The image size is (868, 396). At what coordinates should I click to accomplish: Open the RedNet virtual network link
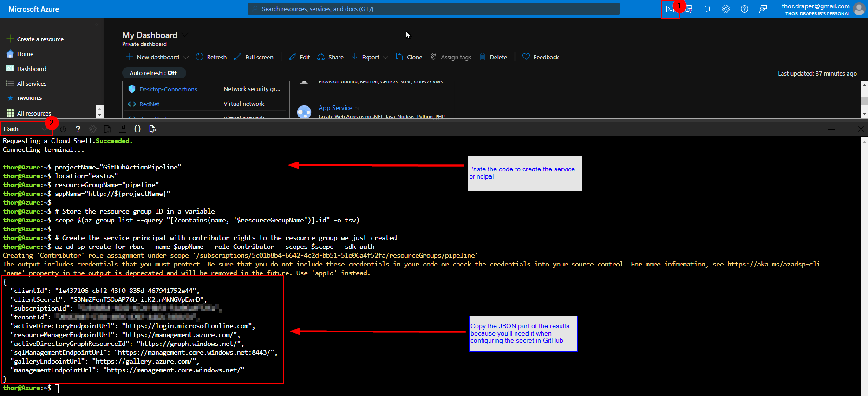pyautogui.click(x=149, y=104)
